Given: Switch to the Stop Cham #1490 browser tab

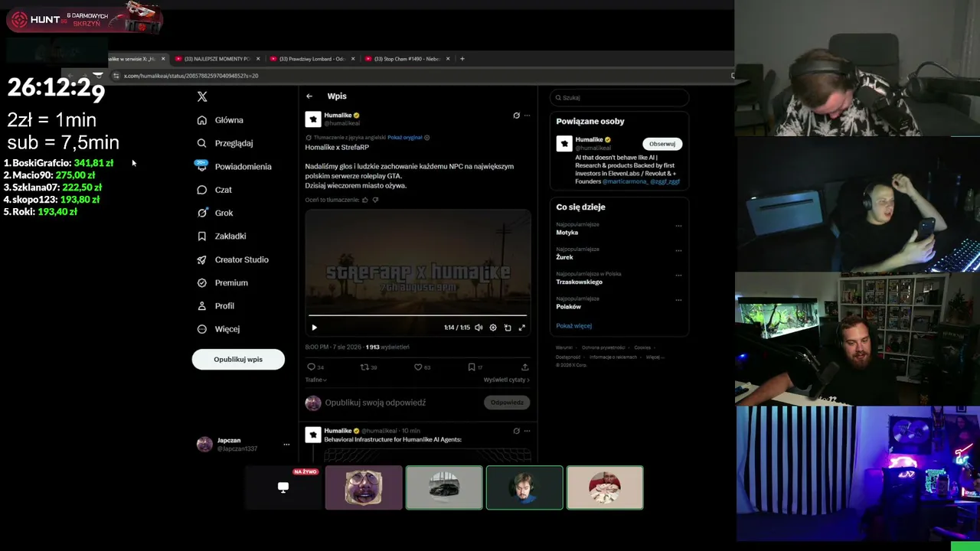Looking at the screenshot, I should pos(406,59).
